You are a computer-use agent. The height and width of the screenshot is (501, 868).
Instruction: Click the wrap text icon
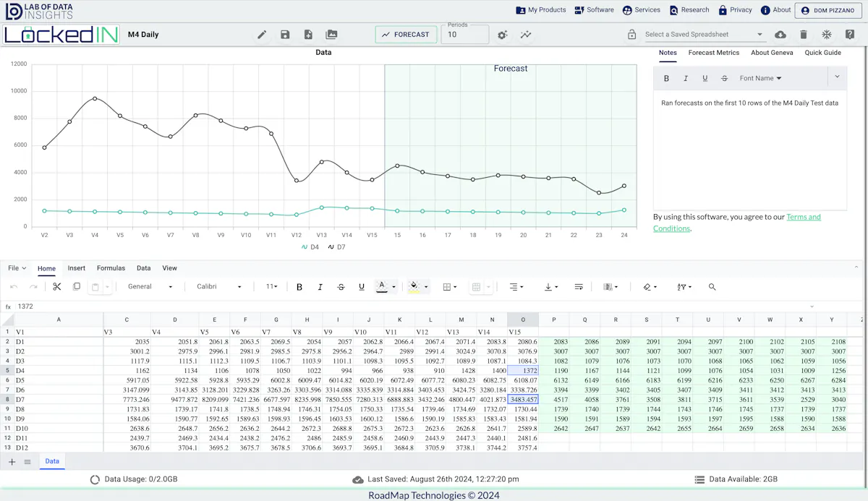[x=579, y=287]
